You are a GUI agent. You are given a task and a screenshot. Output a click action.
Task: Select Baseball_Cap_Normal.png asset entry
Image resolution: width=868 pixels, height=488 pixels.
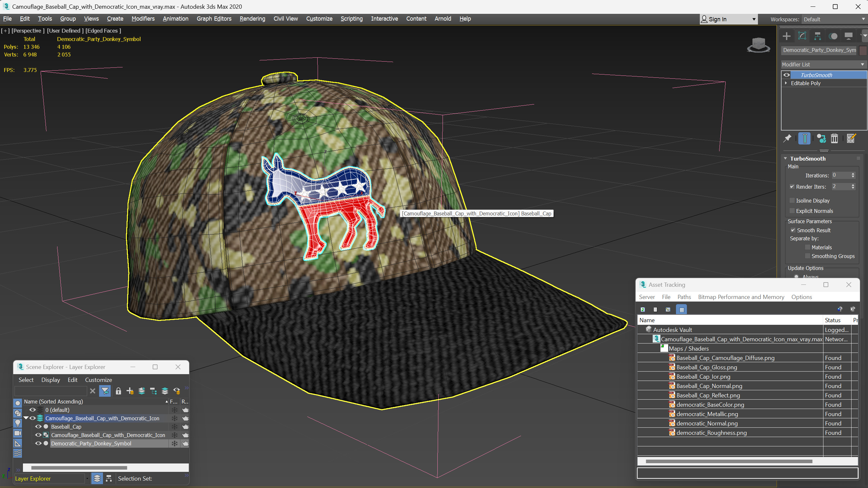[x=709, y=386]
